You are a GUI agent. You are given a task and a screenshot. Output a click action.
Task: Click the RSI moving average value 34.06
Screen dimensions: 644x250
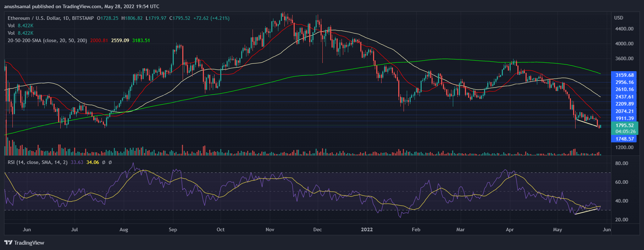pyautogui.click(x=93, y=162)
